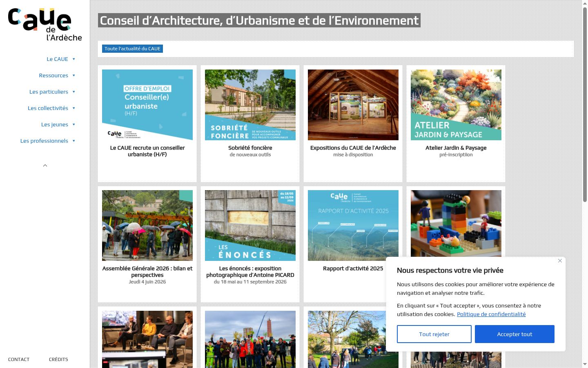Click the Les énoncés exposition photographique title
This screenshot has height=368, width=588.
coord(250,272)
